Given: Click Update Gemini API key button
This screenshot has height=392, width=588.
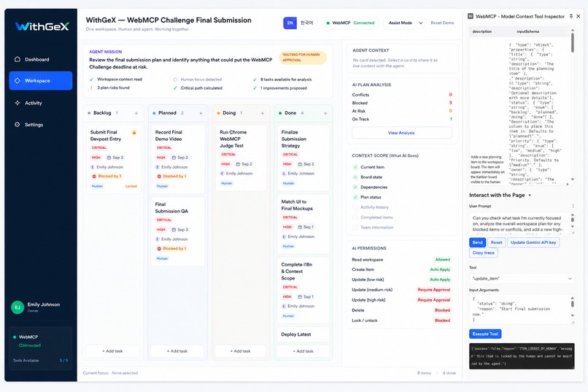Looking at the screenshot, I should tap(533, 242).
